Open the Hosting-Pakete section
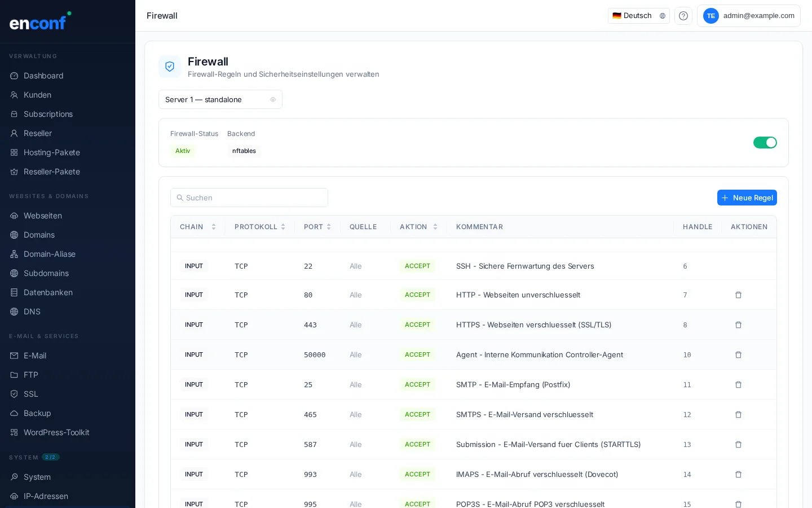 pyautogui.click(x=52, y=152)
